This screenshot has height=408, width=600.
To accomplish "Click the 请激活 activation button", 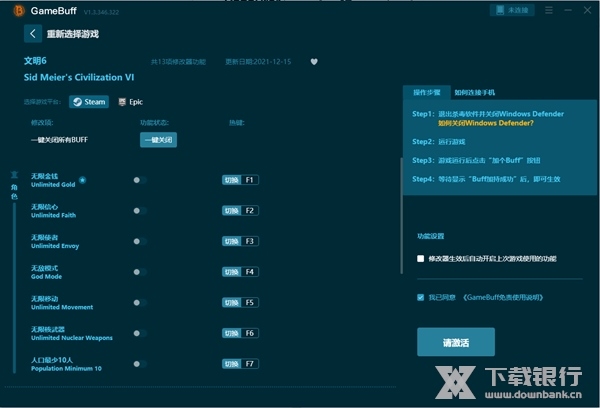I will tap(455, 342).
